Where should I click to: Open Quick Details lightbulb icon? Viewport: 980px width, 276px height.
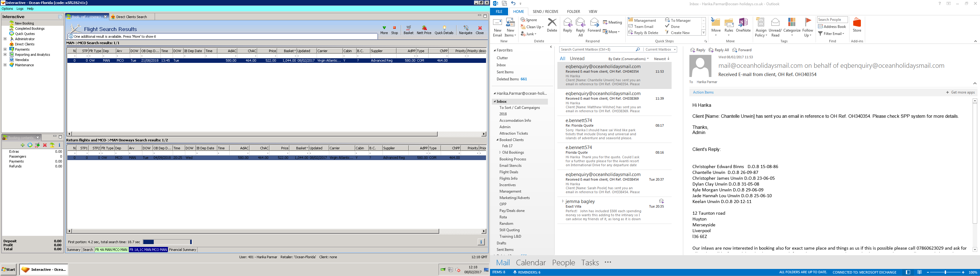(444, 30)
